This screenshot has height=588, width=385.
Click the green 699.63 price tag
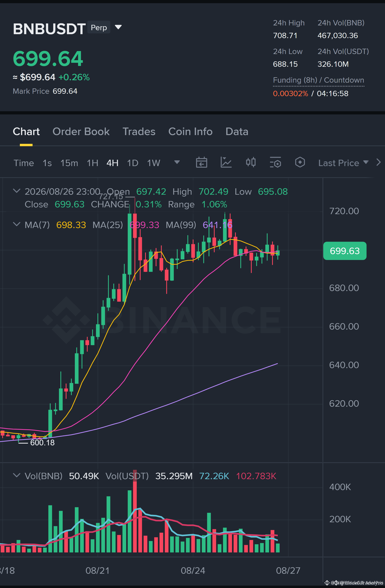pyautogui.click(x=345, y=251)
